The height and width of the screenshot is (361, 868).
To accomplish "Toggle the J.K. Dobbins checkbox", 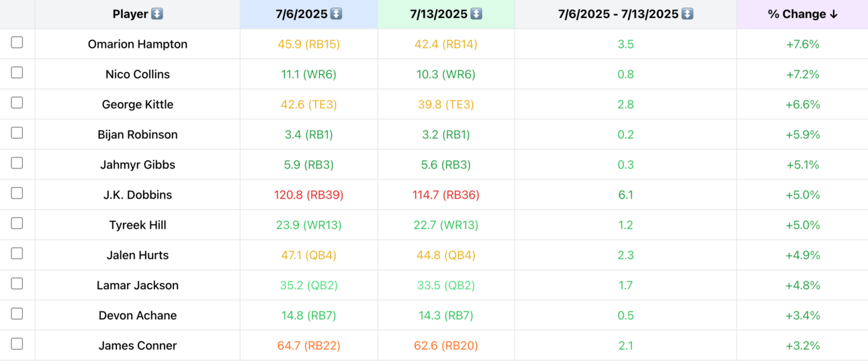I will (x=17, y=193).
